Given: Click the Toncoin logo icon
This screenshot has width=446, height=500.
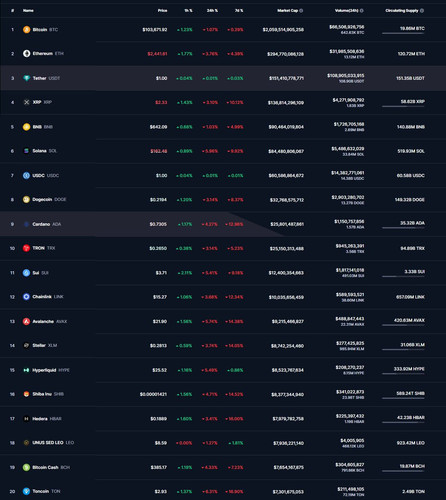Looking at the screenshot, I should point(26,491).
